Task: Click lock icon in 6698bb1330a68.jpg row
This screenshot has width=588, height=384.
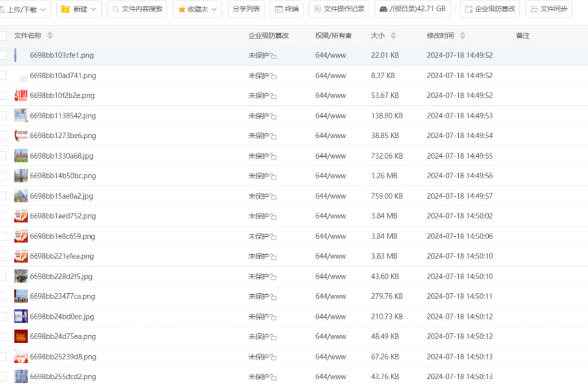Action: pyautogui.click(x=274, y=157)
